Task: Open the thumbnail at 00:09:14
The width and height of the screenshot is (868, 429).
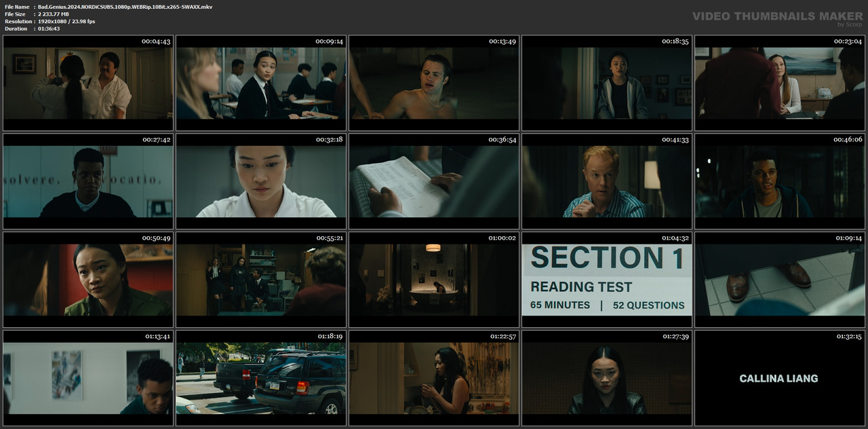Action: pos(261,83)
